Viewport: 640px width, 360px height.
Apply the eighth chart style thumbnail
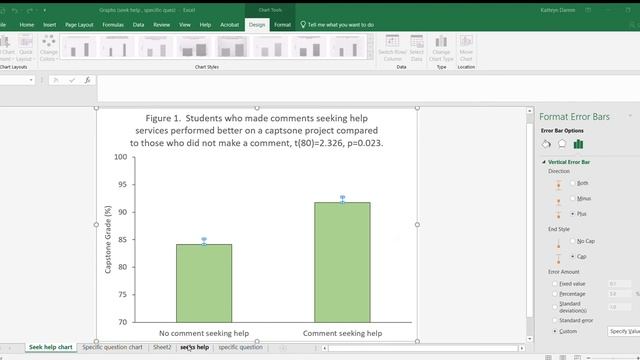point(347,47)
